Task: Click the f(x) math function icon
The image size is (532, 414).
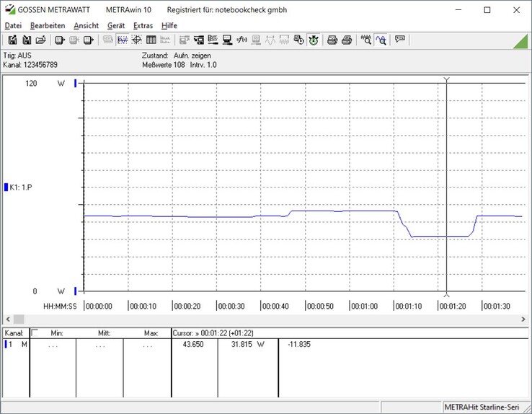Action: (x=241, y=40)
